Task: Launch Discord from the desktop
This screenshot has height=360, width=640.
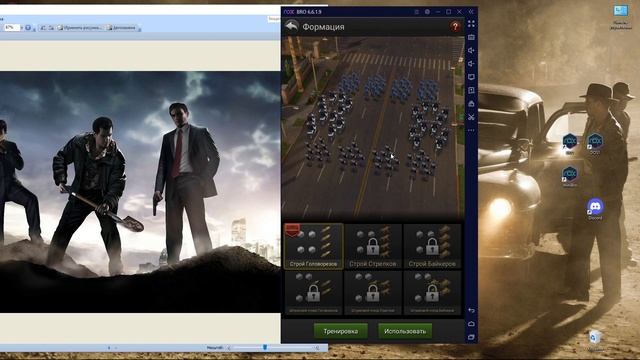Action: pyautogui.click(x=595, y=209)
